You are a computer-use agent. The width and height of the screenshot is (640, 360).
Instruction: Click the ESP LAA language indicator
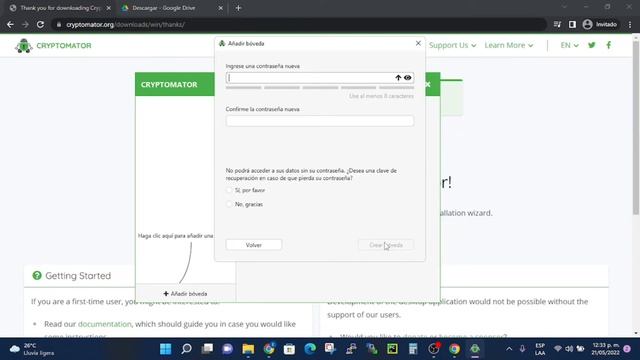click(x=540, y=349)
